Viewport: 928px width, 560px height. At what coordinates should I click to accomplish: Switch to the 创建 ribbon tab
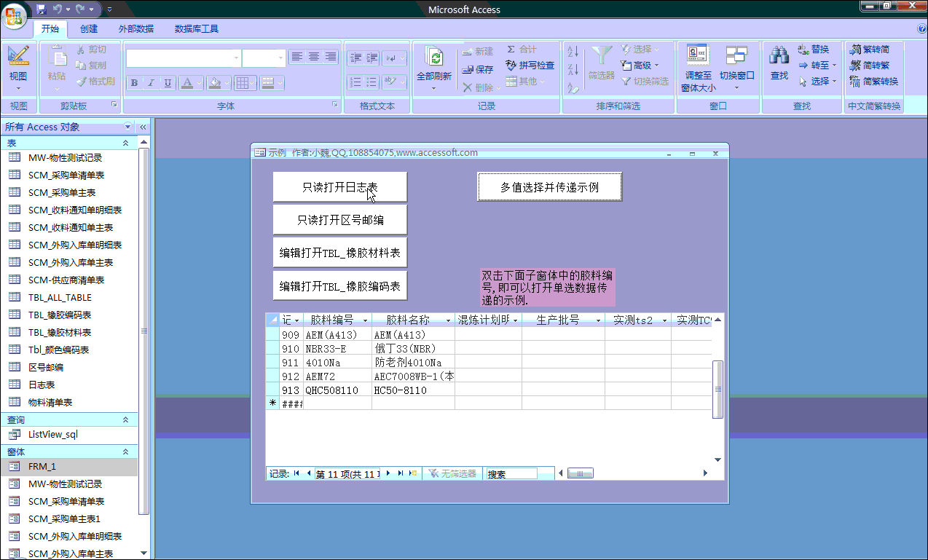coord(89,29)
